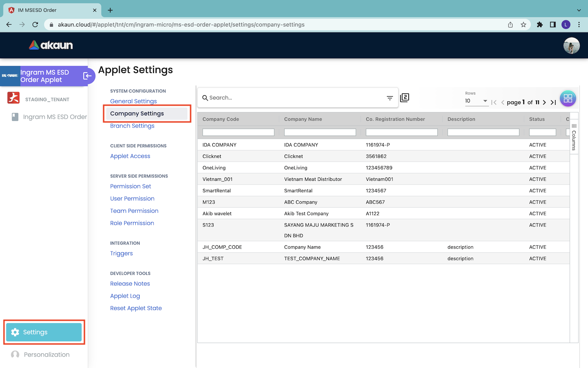
Task: Open Personalization in the sidebar
Action: 47,355
